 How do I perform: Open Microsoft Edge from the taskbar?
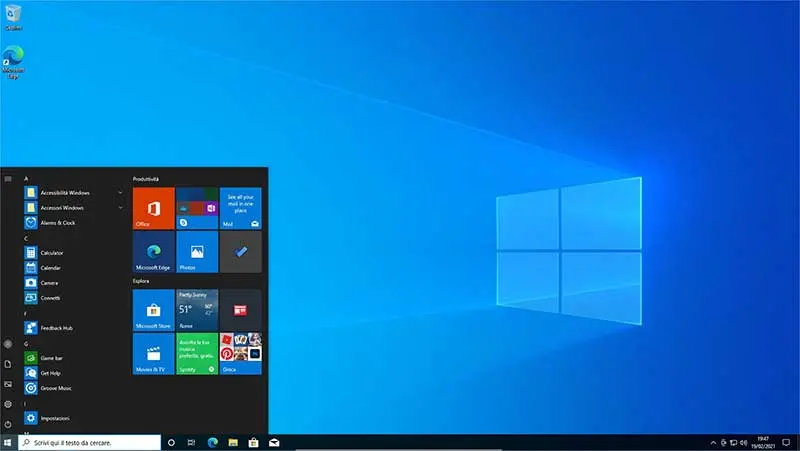pos(213,442)
